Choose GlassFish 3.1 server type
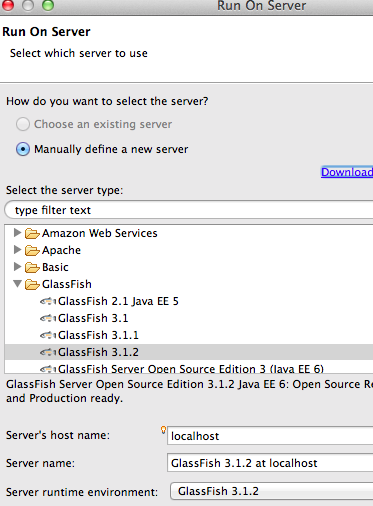The width and height of the screenshot is (373, 506). [93, 318]
